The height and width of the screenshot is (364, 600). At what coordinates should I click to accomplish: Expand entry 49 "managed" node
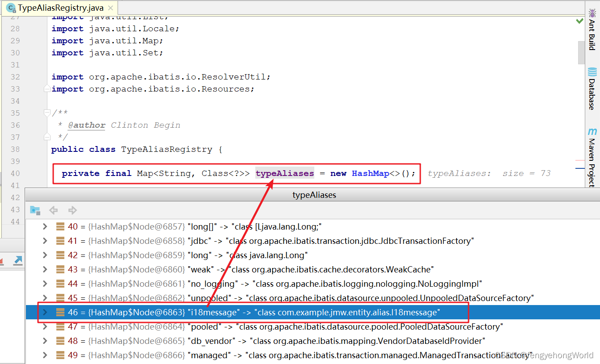coord(44,355)
